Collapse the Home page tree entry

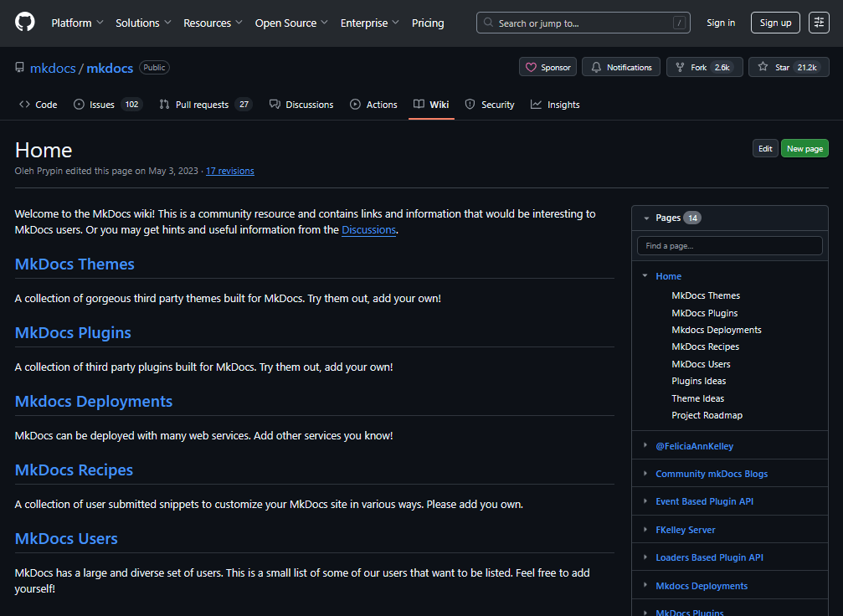pyautogui.click(x=645, y=276)
